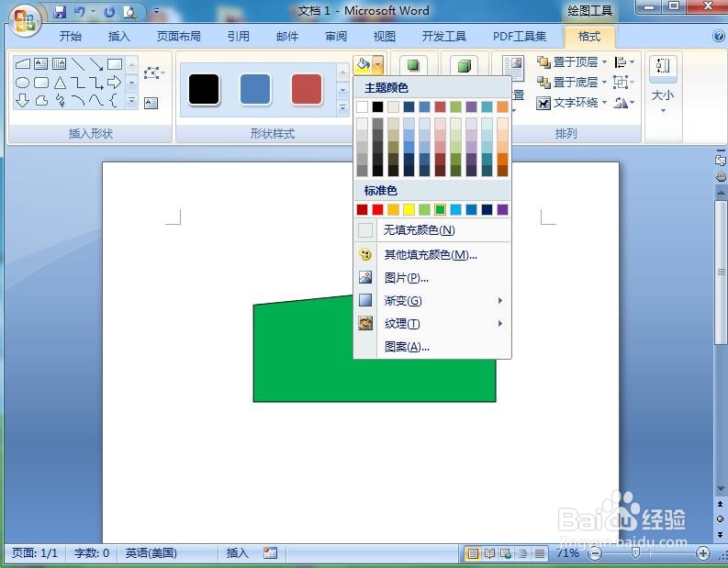Expand the shape styles gallery More arrow
728x568 pixels.
point(342,107)
